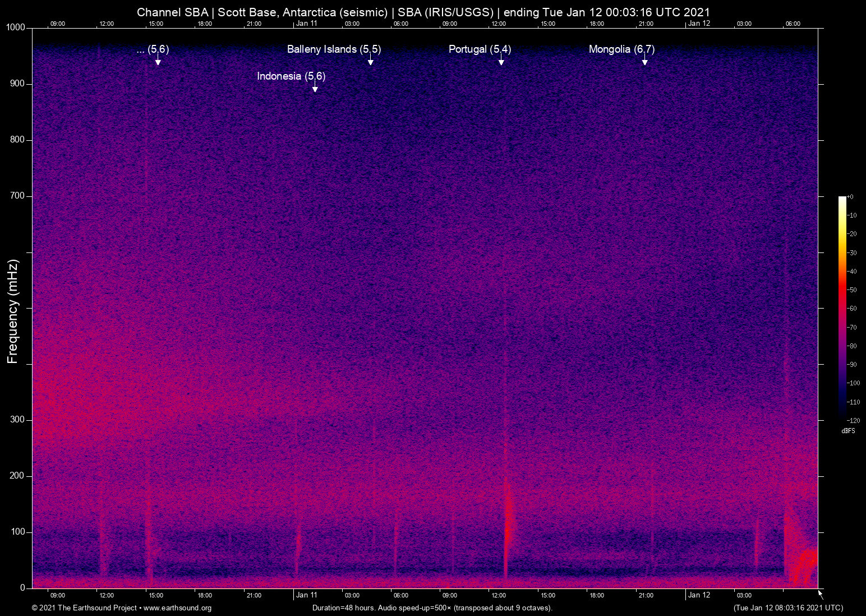Viewport: 866px width, 616px height.
Task: Click the cursor arrow near bottom right corner
Action: click(820, 593)
